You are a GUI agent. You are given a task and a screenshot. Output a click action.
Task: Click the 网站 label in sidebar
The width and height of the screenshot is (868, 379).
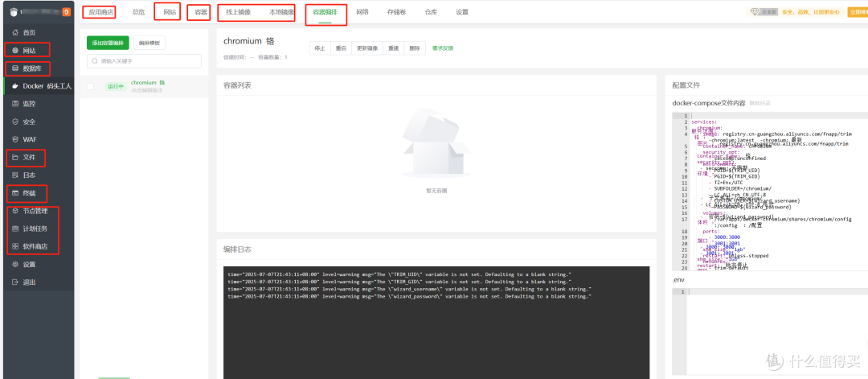pos(30,51)
